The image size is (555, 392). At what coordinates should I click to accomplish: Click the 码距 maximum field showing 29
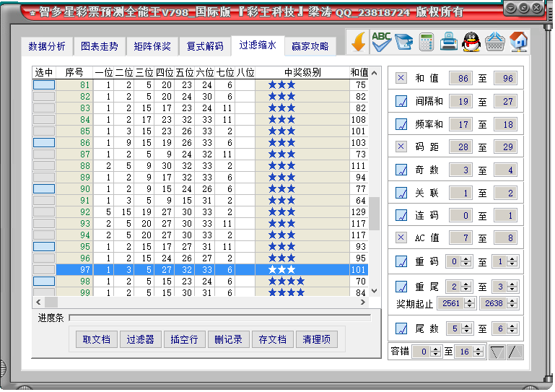(505, 147)
